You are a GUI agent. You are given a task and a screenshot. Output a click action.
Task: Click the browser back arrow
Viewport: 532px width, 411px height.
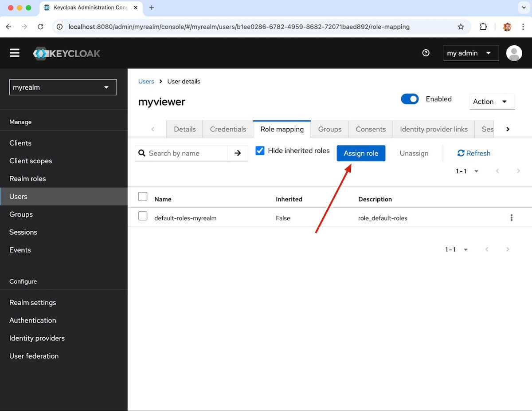coord(8,27)
